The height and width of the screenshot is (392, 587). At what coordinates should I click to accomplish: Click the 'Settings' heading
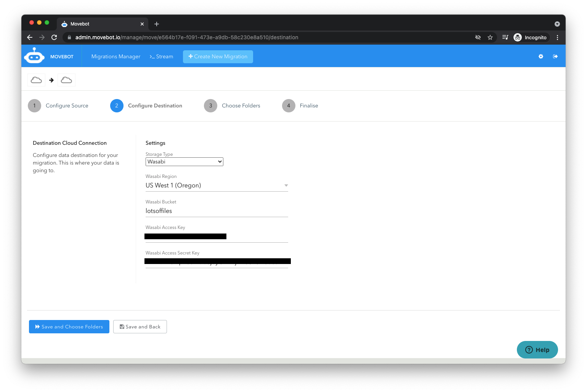click(156, 143)
